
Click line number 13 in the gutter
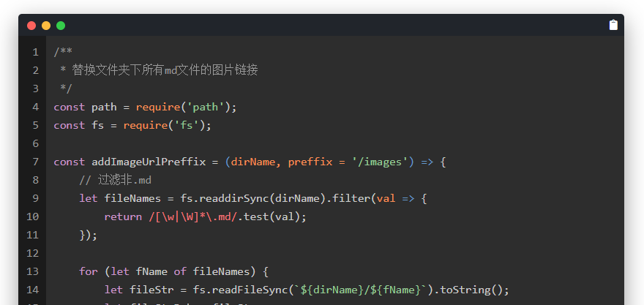click(x=32, y=271)
